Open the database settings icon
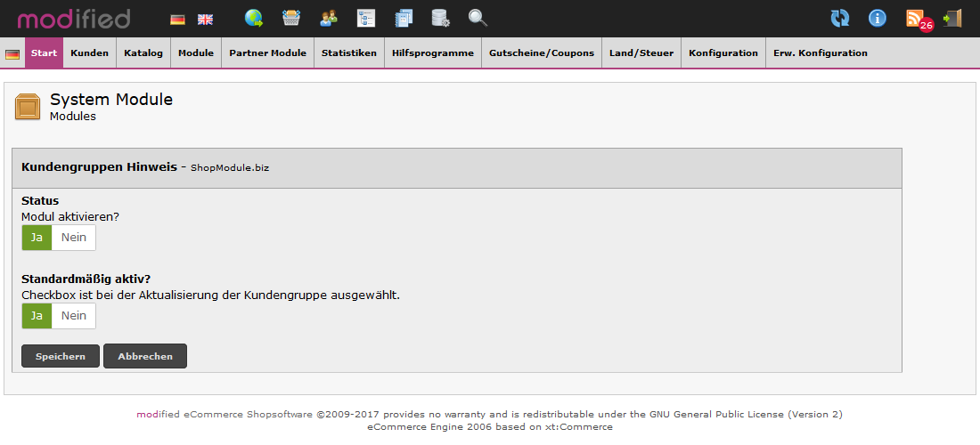This screenshot has height=445, width=980. click(441, 18)
